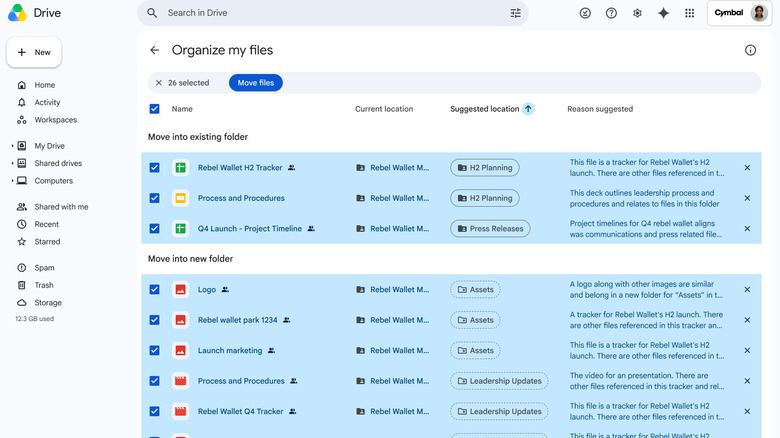Screen dimensions: 780x438
Task: Uncheck Rebel Wallet H2 Tracker checkbox
Action: point(155,168)
